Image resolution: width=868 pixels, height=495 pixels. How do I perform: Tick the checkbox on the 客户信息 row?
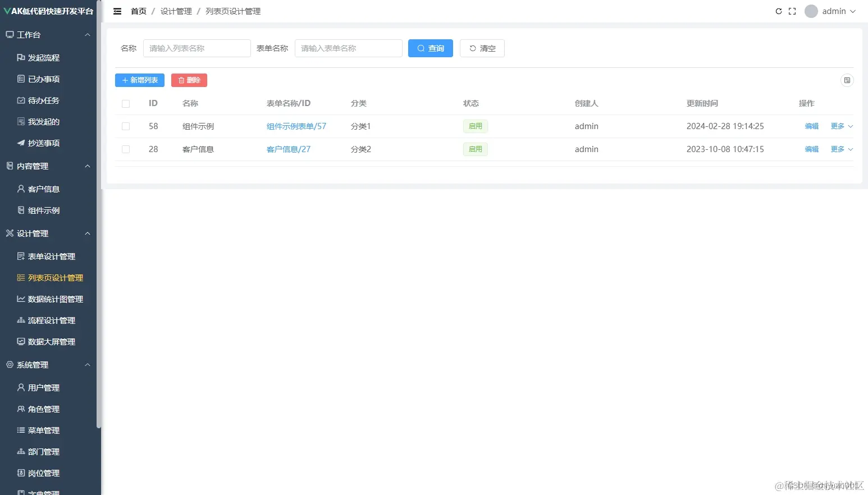click(125, 149)
